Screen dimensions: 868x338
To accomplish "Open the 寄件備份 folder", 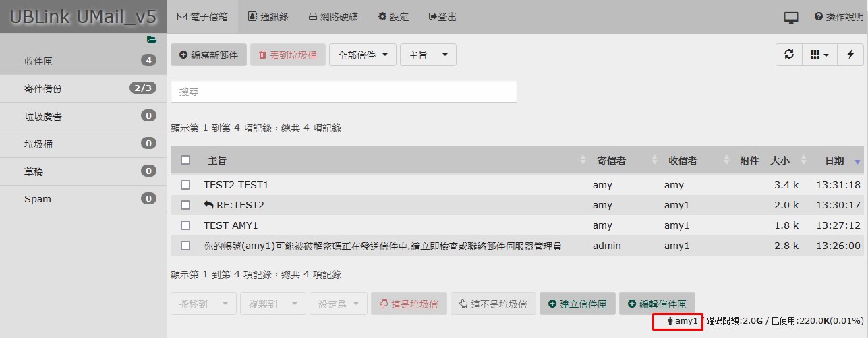I will (x=43, y=88).
